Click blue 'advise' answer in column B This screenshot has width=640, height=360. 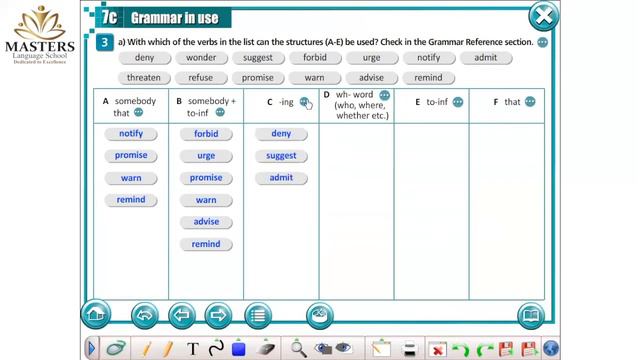(x=206, y=222)
